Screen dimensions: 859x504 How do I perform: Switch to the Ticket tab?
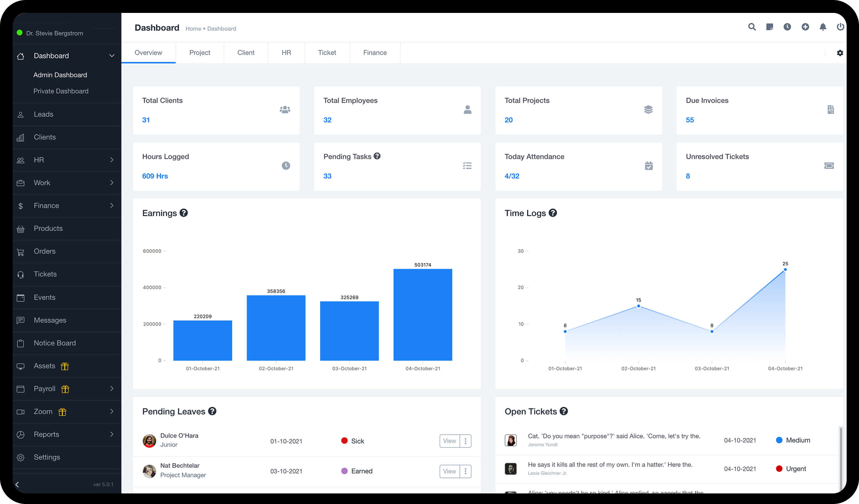coord(327,53)
